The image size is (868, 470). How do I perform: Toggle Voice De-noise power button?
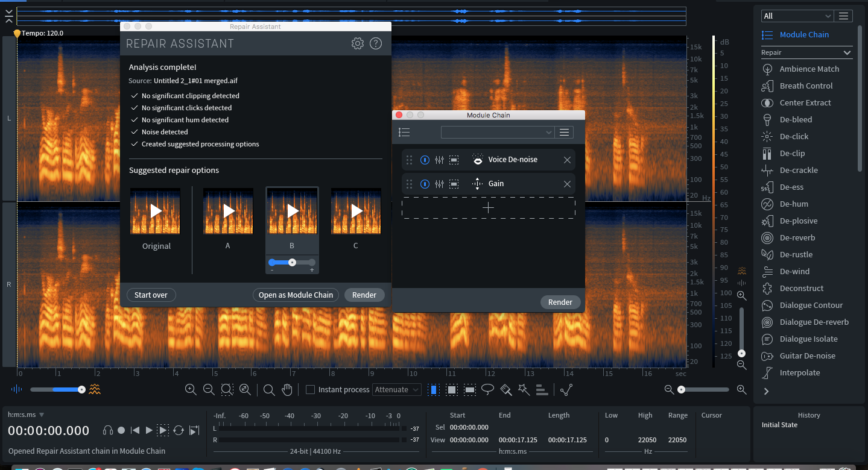point(425,160)
